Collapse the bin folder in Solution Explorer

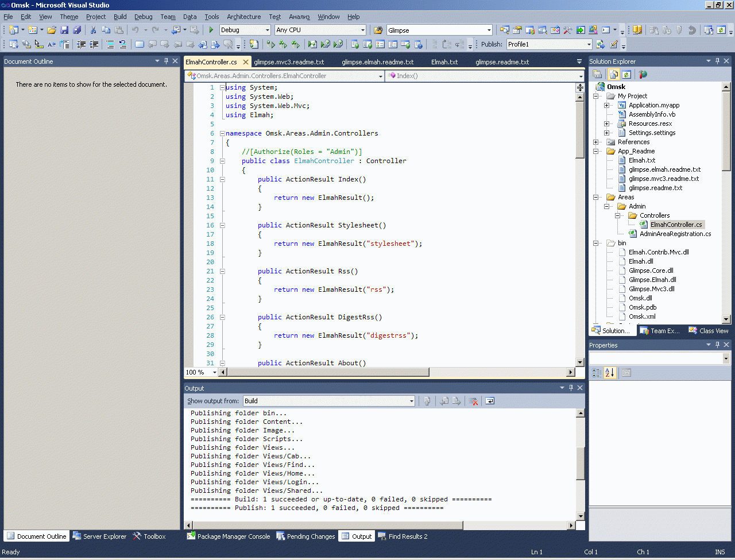pyautogui.click(x=596, y=243)
